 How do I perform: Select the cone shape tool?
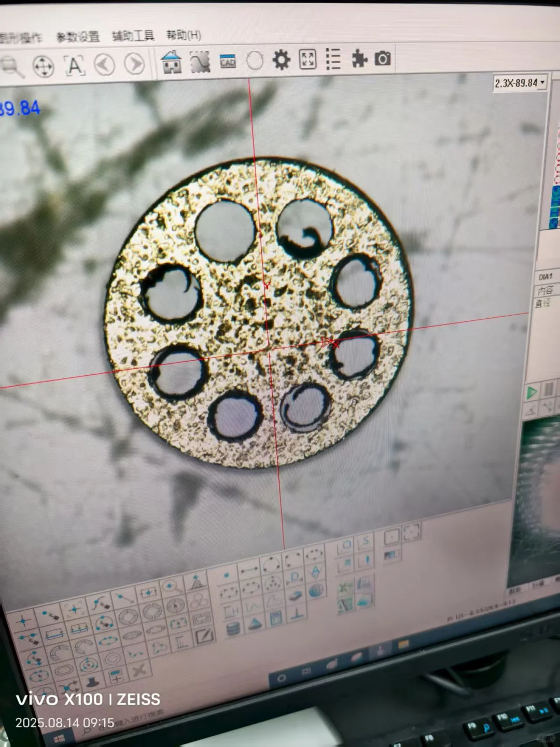point(255,623)
